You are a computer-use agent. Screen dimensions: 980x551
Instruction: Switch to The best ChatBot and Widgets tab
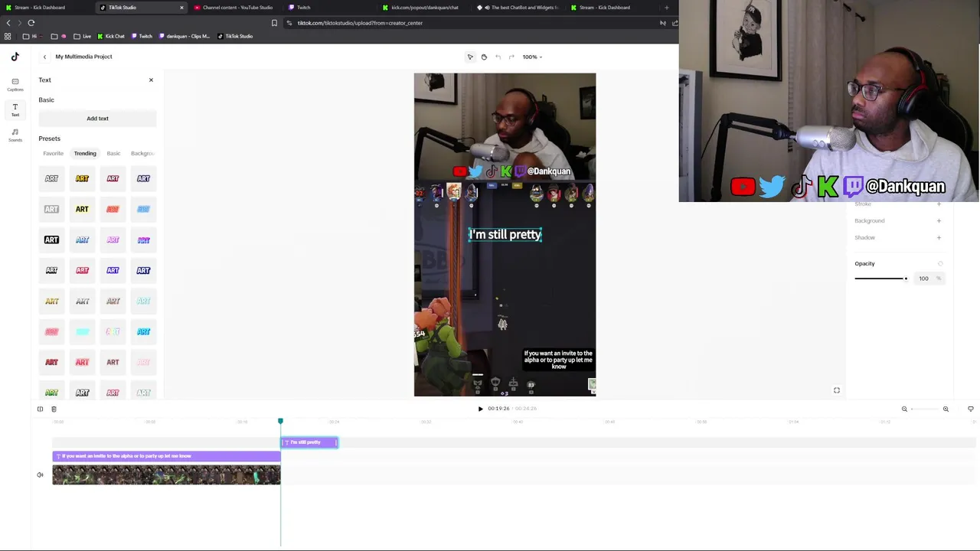[518, 8]
